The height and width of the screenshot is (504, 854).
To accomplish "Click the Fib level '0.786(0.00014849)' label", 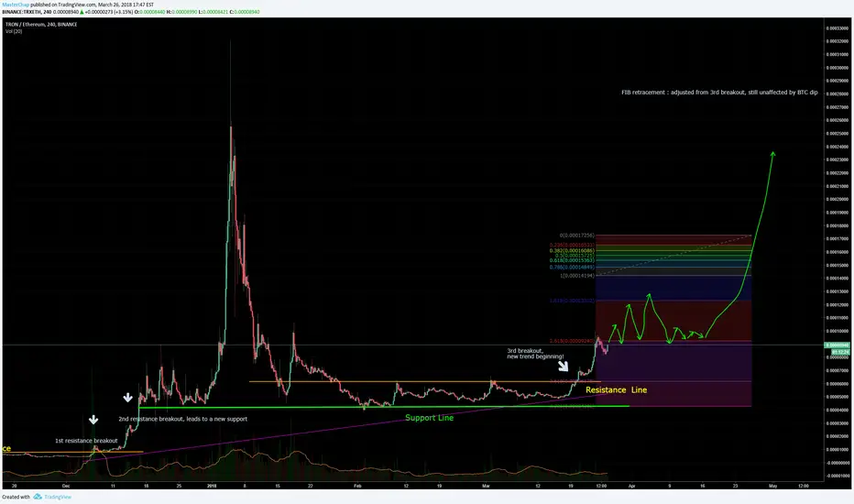I will coord(572,267).
